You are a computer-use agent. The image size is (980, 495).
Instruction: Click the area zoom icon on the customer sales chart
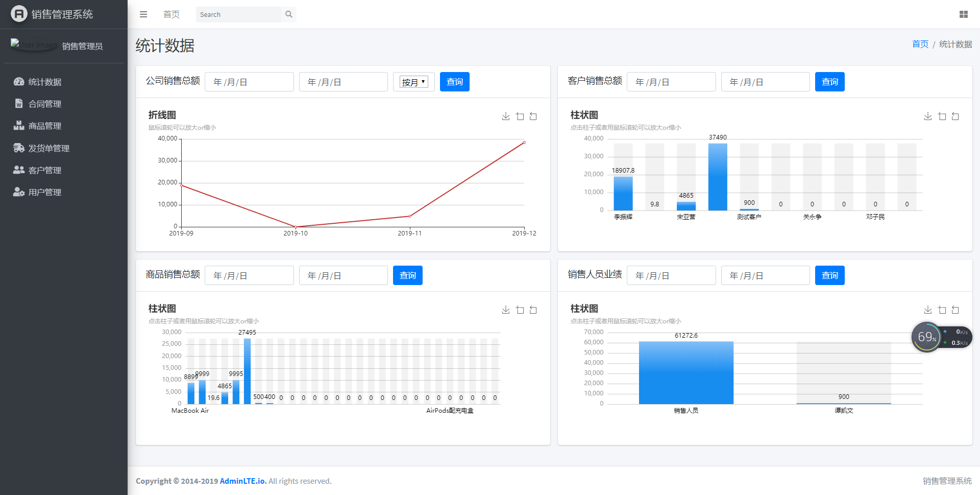(x=942, y=116)
